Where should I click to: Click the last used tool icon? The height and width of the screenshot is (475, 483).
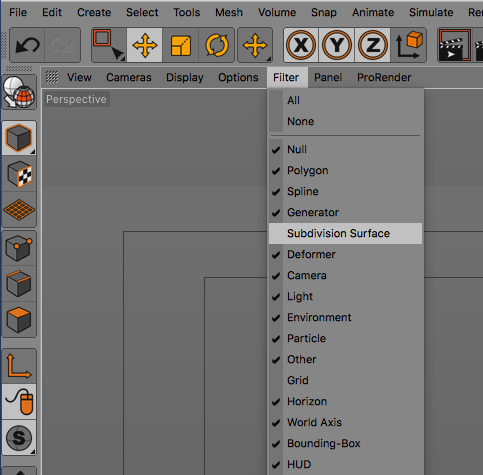tap(255, 45)
